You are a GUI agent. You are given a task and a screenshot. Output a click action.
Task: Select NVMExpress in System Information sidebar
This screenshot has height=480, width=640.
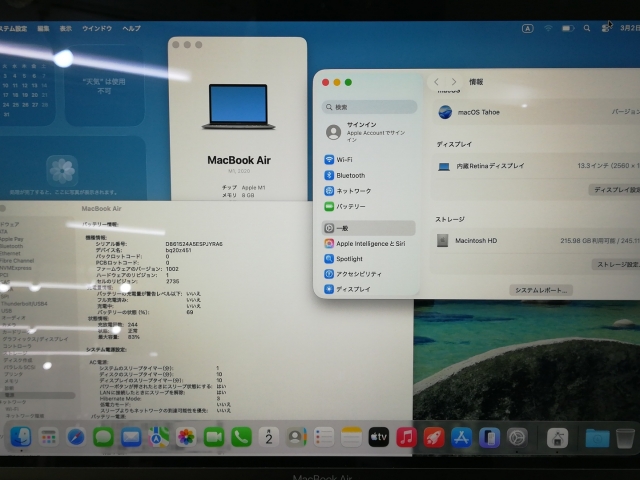16,268
